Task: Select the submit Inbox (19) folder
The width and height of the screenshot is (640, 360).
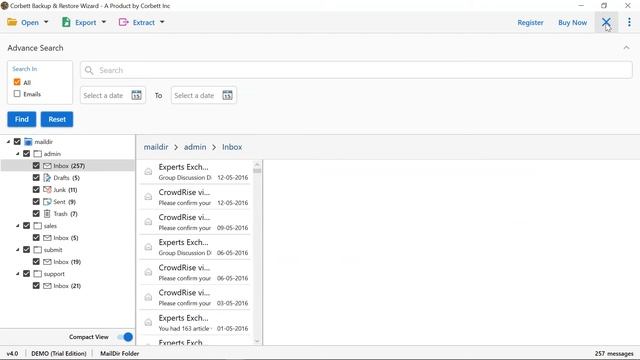Action: (62, 262)
